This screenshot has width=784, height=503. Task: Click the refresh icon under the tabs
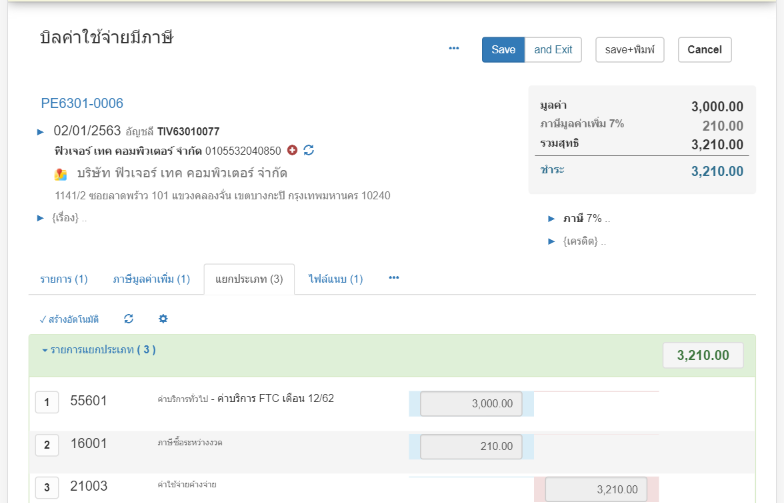(x=128, y=319)
